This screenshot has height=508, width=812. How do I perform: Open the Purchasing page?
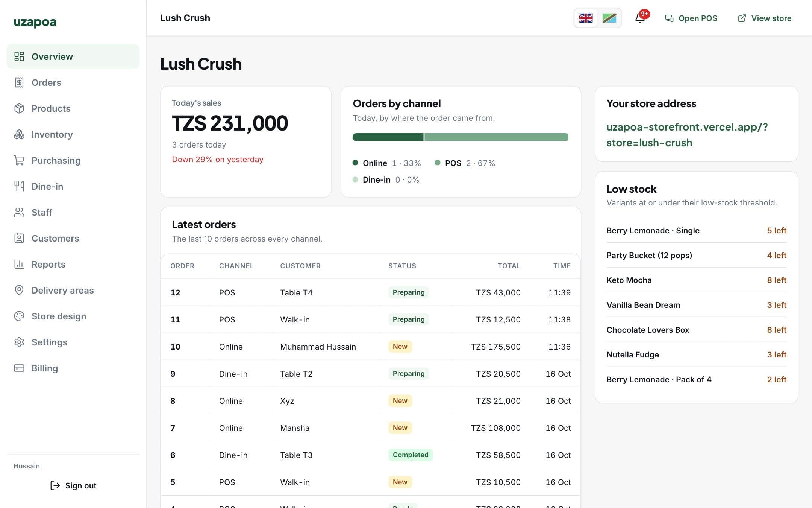[x=73, y=160]
